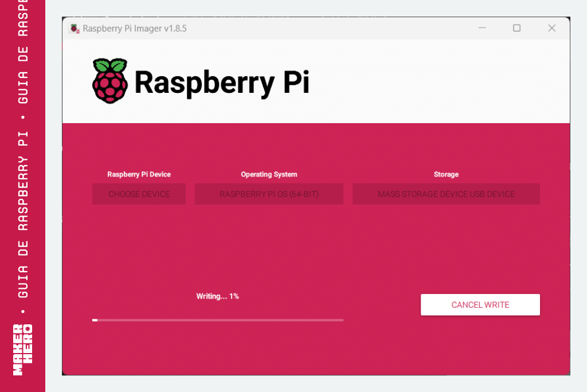This screenshot has height=392, width=587.
Task: Close the Raspberry Pi Imager window
Action: [552, 28]
